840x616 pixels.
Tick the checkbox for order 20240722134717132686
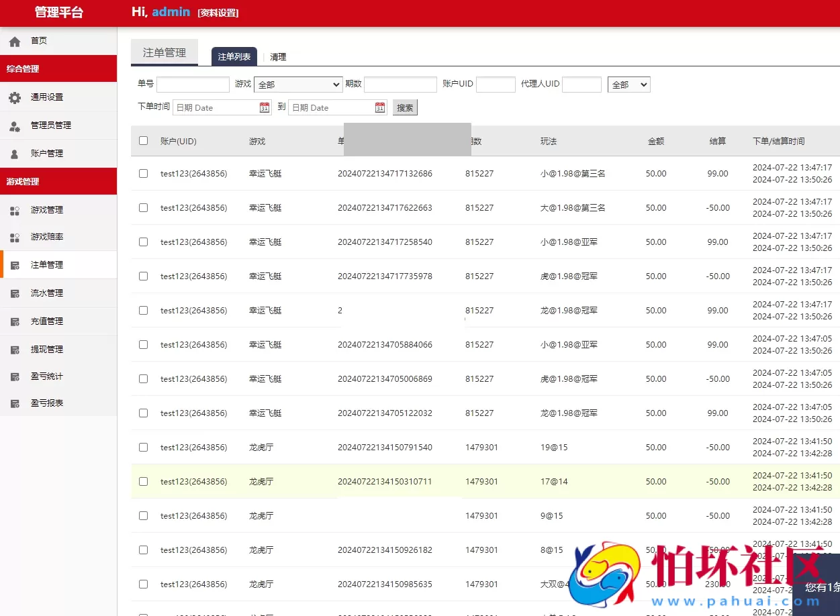pyautogui.click(x=143, y=173)
